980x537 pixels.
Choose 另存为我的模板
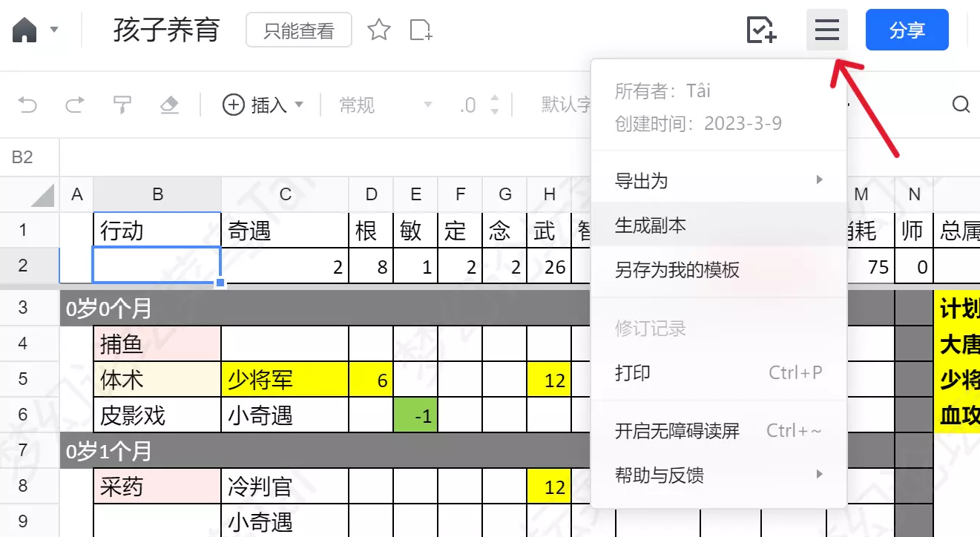coord(719,269)
